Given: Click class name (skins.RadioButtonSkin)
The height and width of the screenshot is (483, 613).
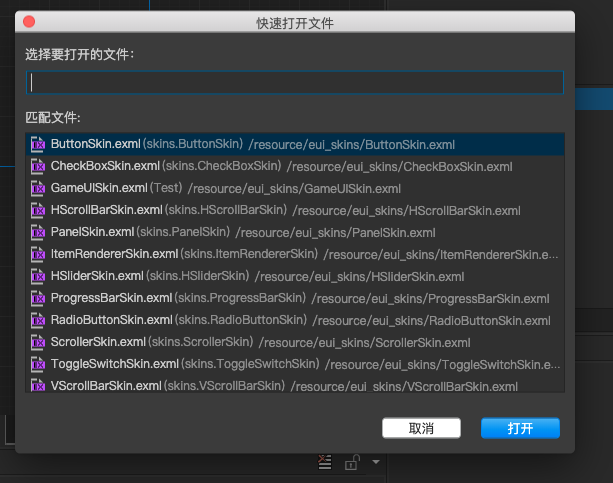Looking at the screenshot, I should 241,320.
